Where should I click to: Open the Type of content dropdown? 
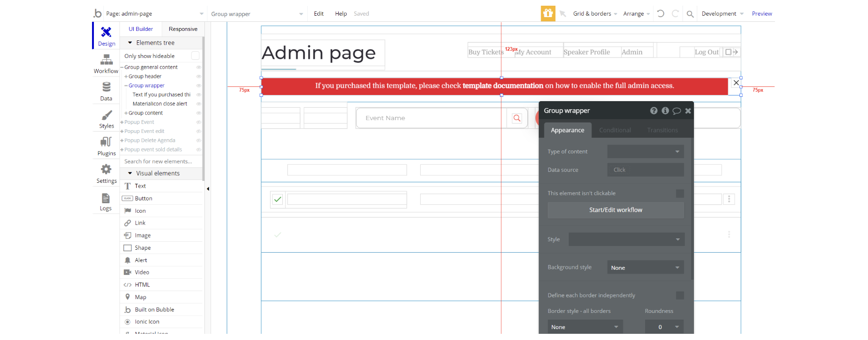pos(645,151)
